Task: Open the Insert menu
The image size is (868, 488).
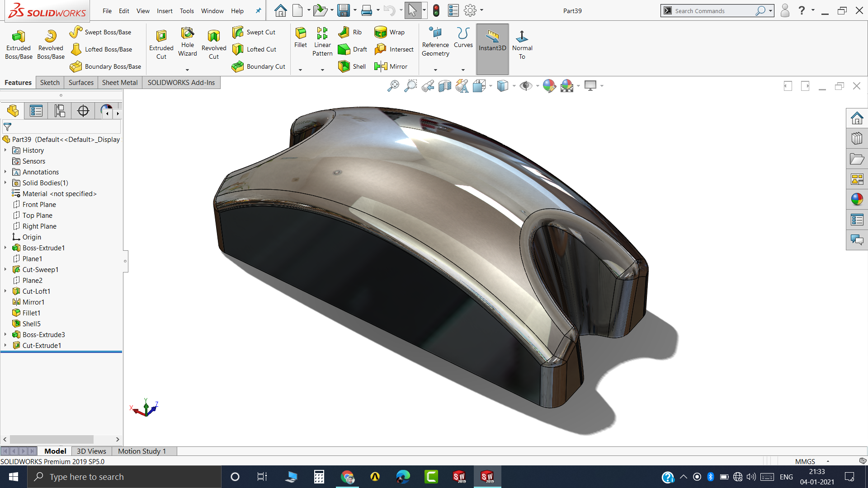Action: (x=164, y=11)
